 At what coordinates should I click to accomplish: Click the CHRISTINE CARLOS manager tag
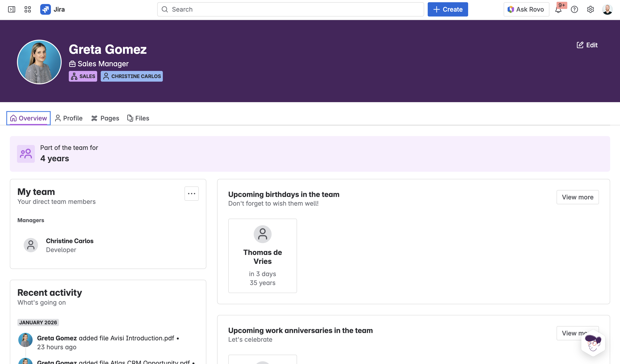point(132,76)
